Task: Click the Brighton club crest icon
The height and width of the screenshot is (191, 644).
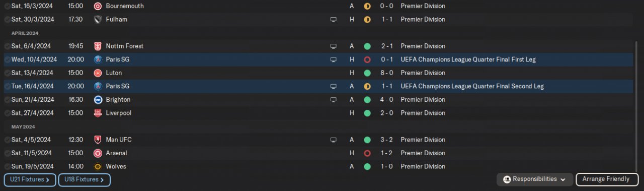Action: 98,99
